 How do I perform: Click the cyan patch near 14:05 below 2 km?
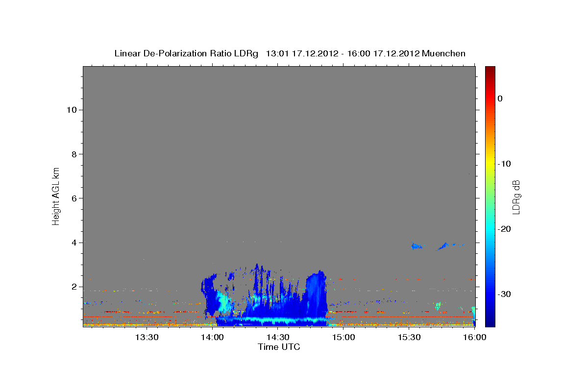224,302
